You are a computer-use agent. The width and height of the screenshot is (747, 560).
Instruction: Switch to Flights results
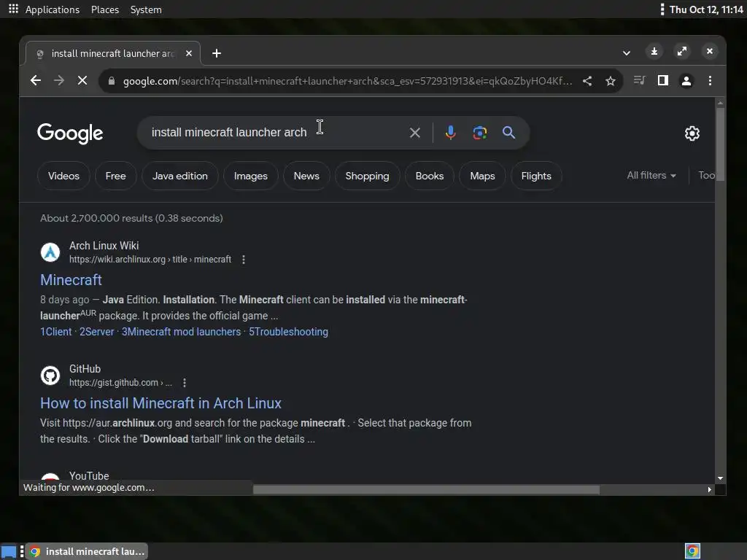click(x=536, y=176)
